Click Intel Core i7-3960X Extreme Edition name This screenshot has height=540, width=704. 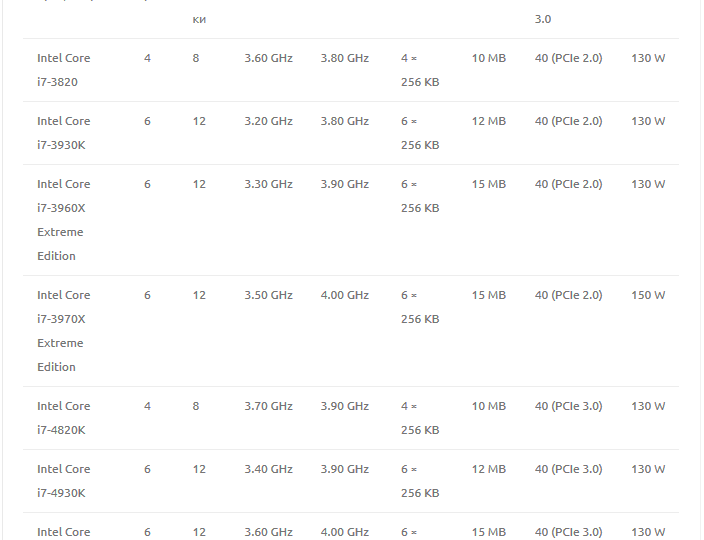63,220
